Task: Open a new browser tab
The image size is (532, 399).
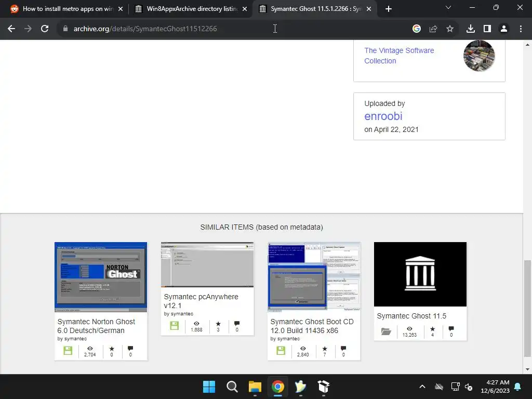Action: 389,9
